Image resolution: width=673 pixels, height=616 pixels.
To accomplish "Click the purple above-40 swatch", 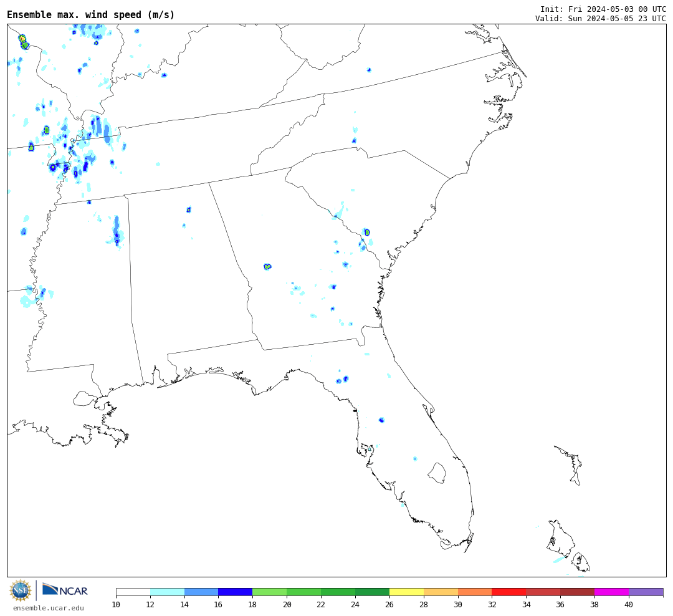I will (x=646, y=592).
